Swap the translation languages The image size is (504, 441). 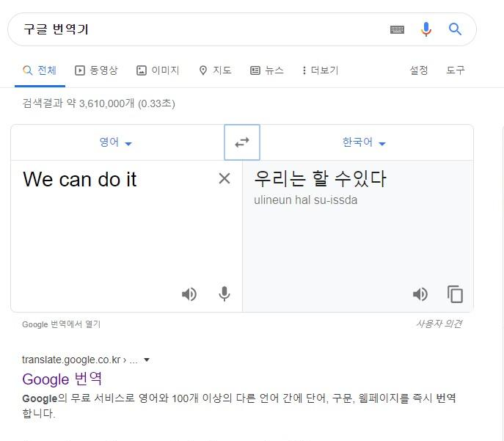pyautogui.click(x=241, y=142)
